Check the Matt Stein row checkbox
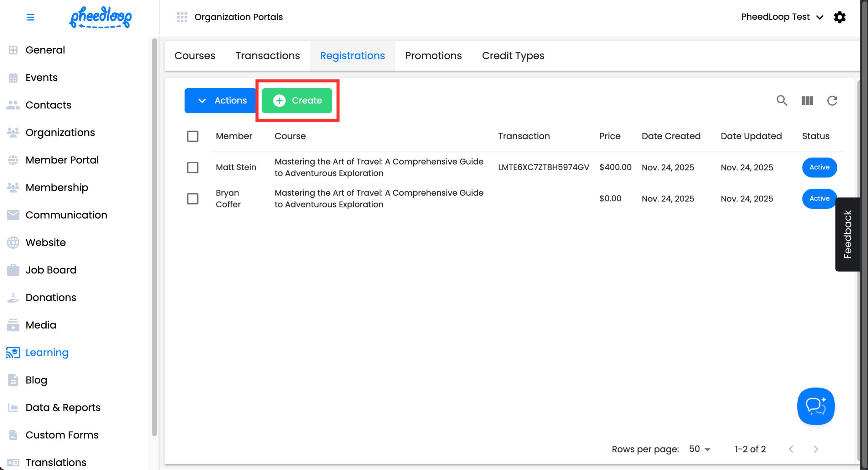 coord(193,167)
